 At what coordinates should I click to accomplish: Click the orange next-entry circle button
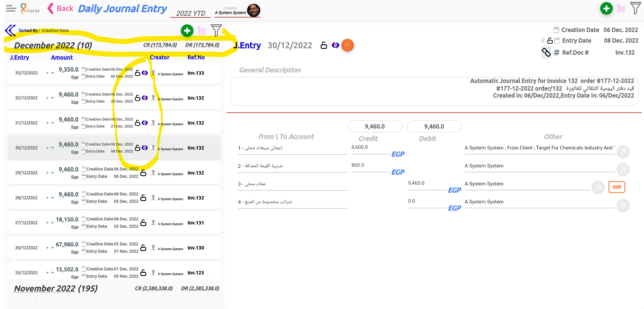click(347, 45)
